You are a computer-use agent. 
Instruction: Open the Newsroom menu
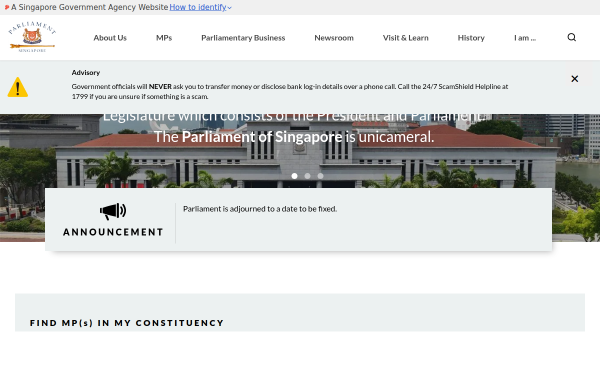pyautogui.click(x=334, y=38)
